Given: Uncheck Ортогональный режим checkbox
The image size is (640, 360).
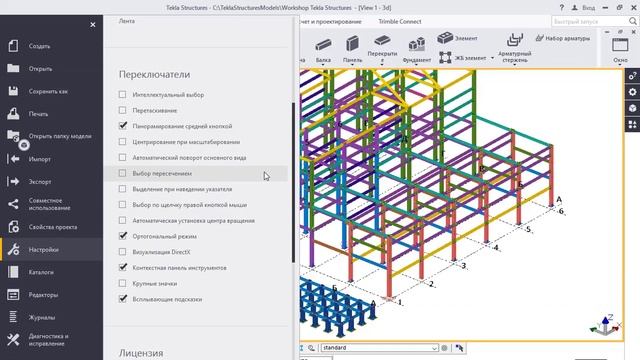Looking at the screenshot, I should [x=122, y=236].
